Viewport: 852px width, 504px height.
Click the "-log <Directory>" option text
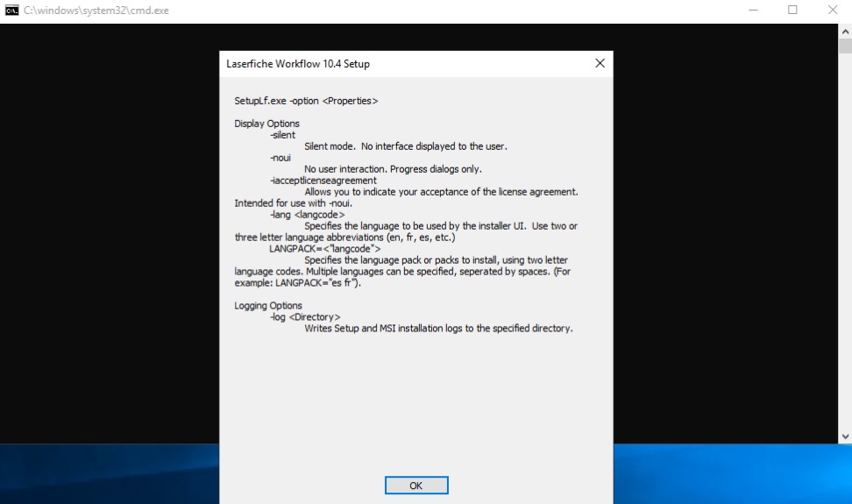pyautogui.click(x=305, y=317)
